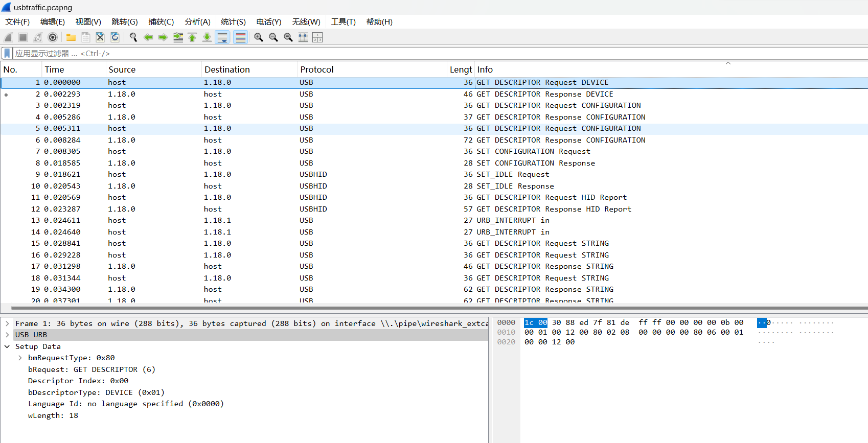Select bRequest: GET DESCRIPTOR (6) field
This screenshot has height=443, width=868.
click(92, 369)
